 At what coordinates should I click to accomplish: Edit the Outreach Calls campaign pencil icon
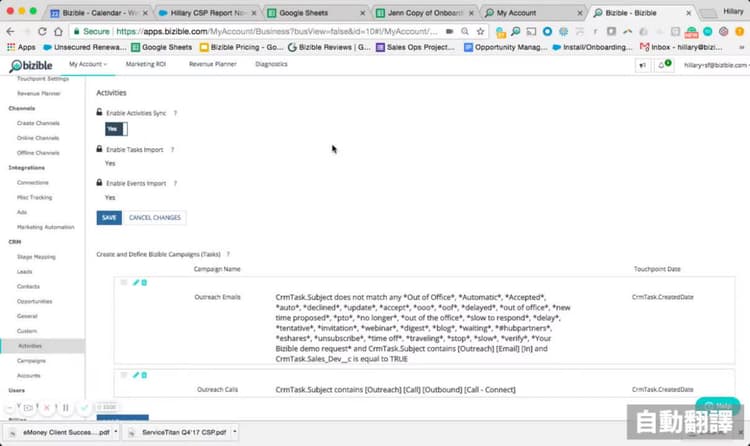tap(136, 375)
